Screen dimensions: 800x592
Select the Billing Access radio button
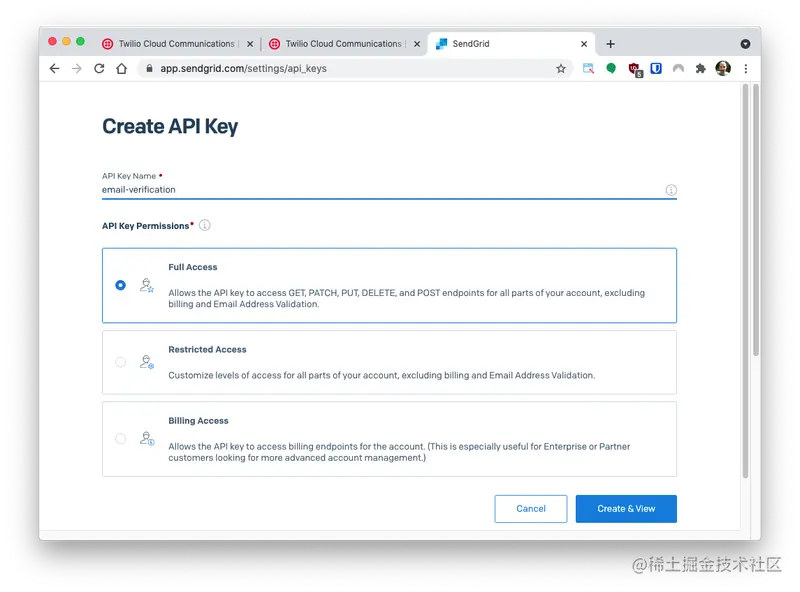click(x=120, y=438)
